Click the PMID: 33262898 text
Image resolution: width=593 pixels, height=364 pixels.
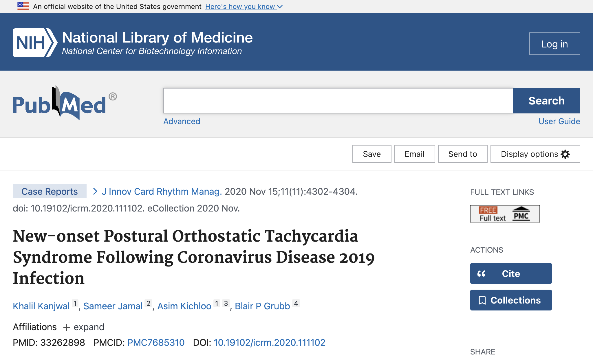pyautogui.click(x=49, y=343)
